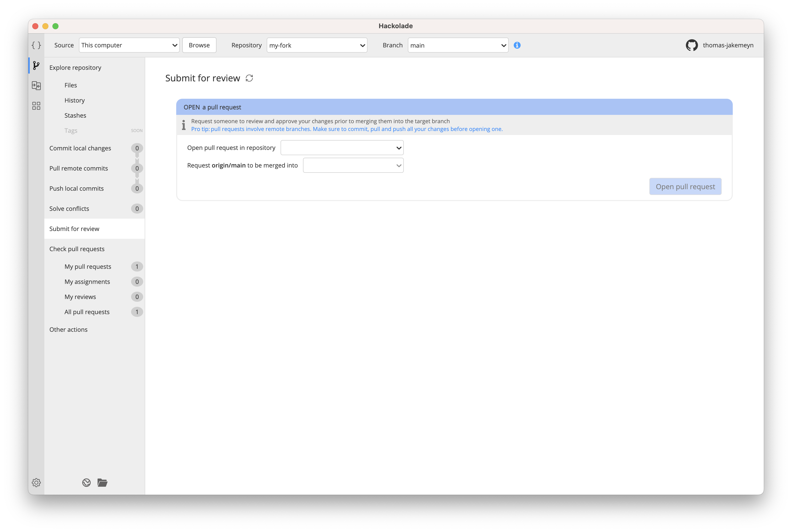Click the folder icon bottom left toolbar
The image size is (792, 532).
coord(102,482)
